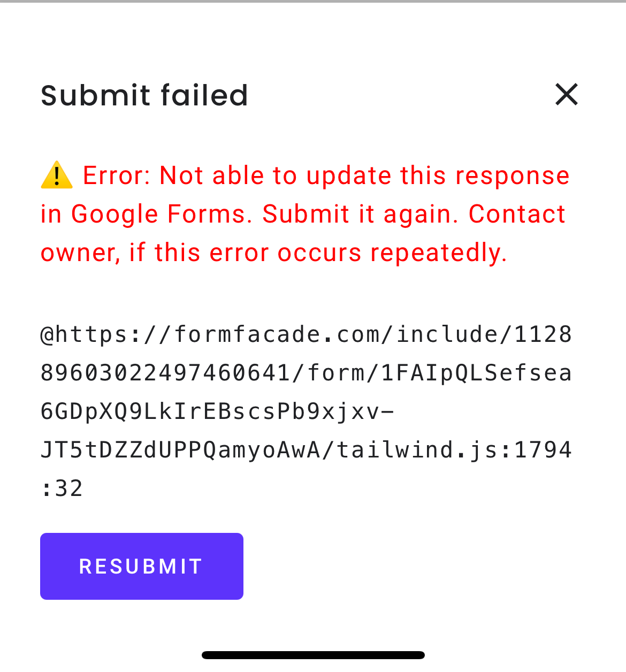
Task: Click the "@https://" prefix of the URL
Action: coord(107,335)
